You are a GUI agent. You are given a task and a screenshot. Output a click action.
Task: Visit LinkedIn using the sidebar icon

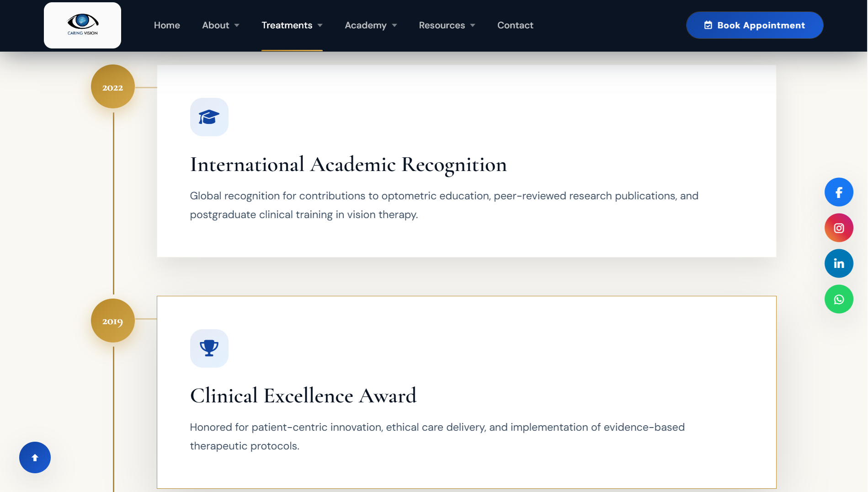[x=839, y=263]
